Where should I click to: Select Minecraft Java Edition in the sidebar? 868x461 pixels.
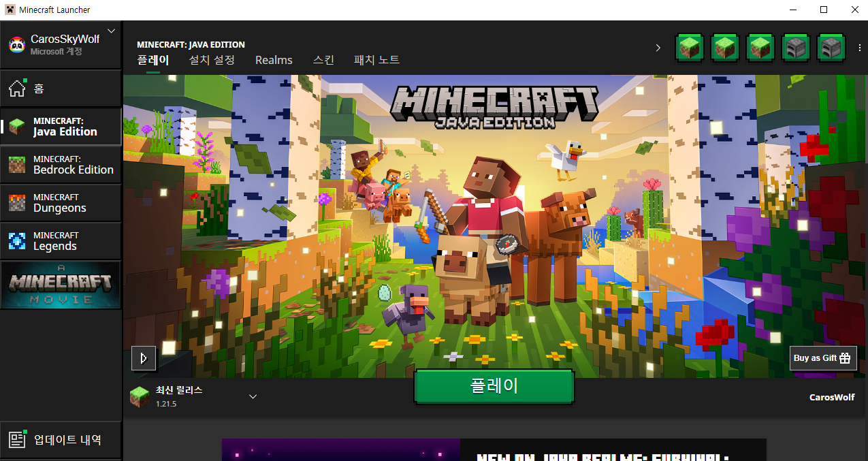point(61,127)
